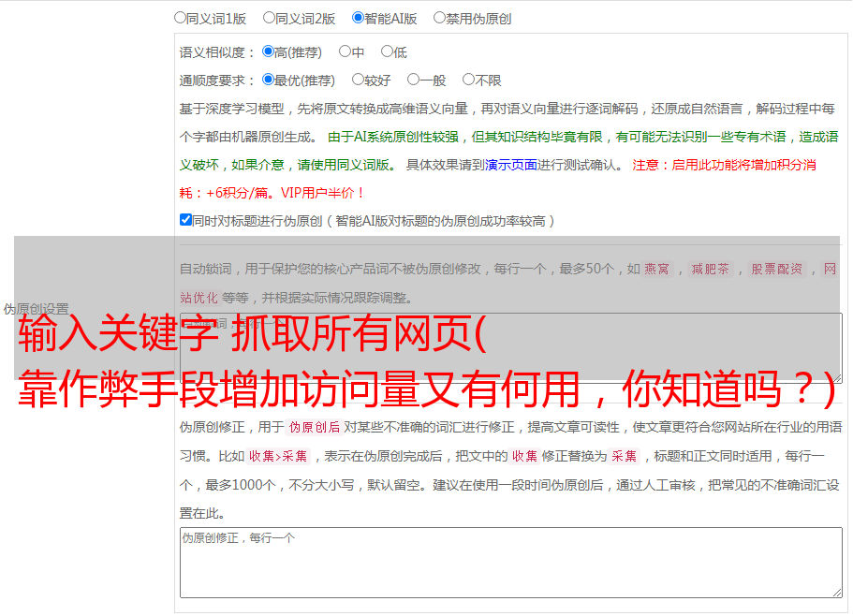The width and height of the screenshot is (853, 616).
Task: Click the 收集>采集 example tag
Action: point(278,456)
